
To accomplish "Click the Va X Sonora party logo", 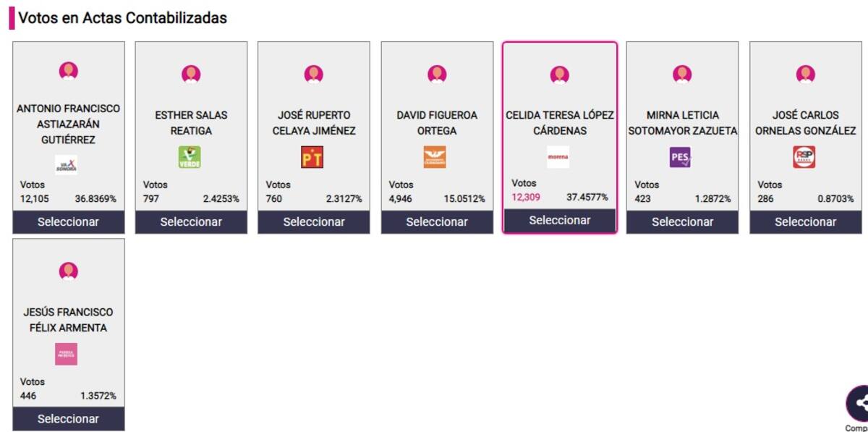I will 66,164.
